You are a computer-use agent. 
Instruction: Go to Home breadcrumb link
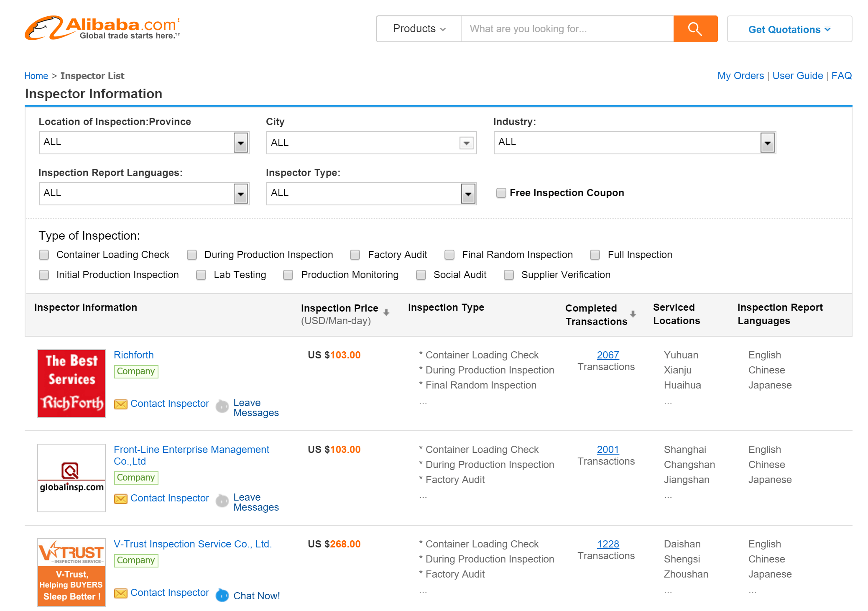(x=36, y=76)
